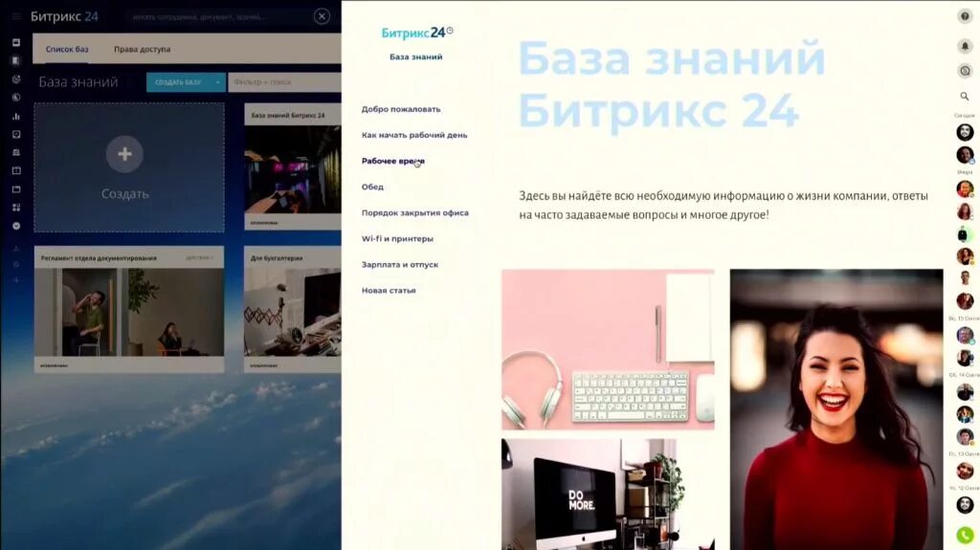980x550 pixels.
Task: Click База знаний under the panel logo
Action: click(416, 56)
